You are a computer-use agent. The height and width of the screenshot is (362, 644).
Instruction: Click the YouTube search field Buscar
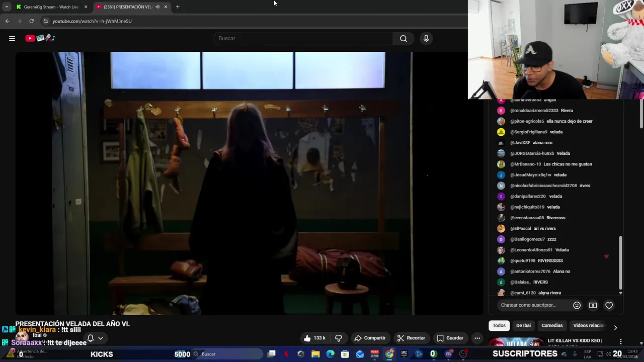tap(303, 38)
